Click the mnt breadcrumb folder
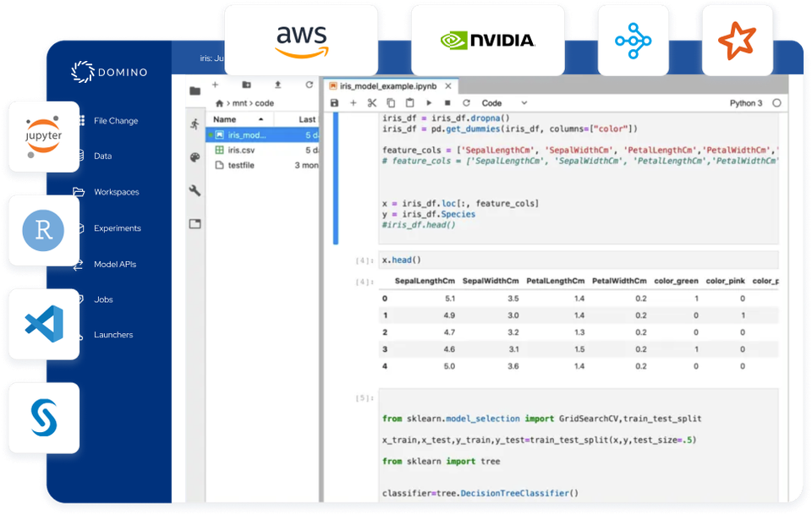 coord(239,103)
